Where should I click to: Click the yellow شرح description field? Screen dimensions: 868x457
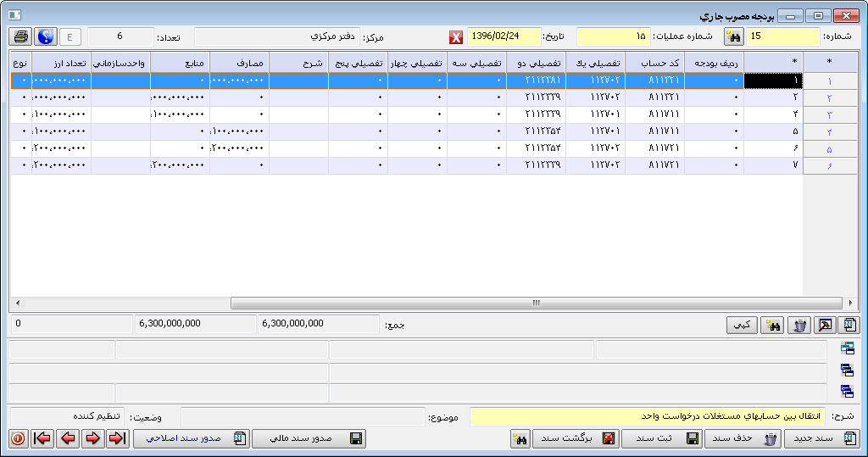coord(647,416)
